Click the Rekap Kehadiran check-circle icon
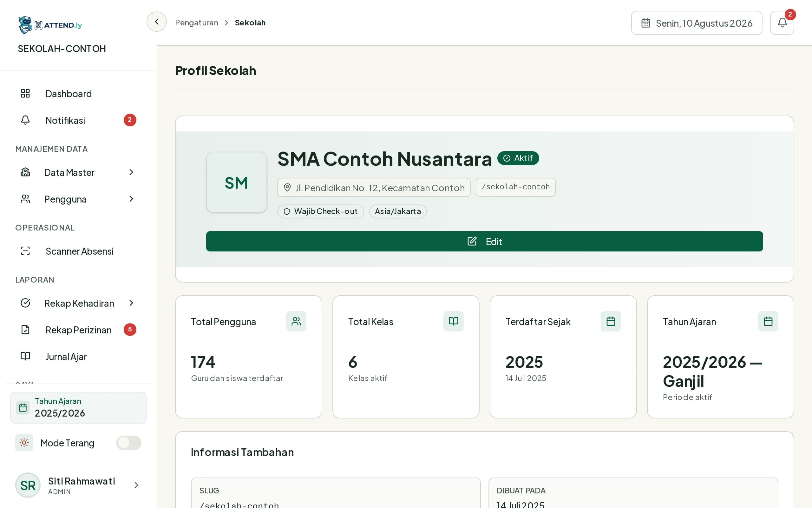 tap(25, 303)
